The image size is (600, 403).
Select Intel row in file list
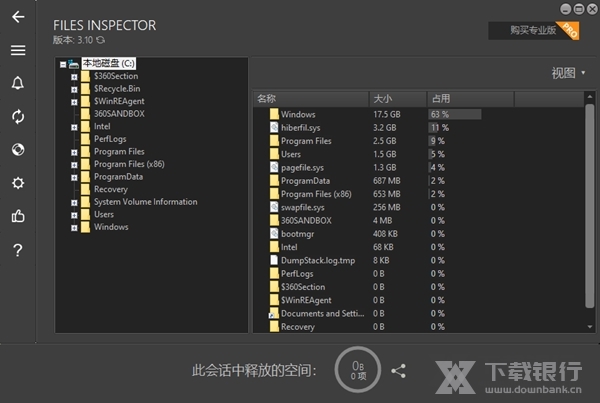(419, 247)
